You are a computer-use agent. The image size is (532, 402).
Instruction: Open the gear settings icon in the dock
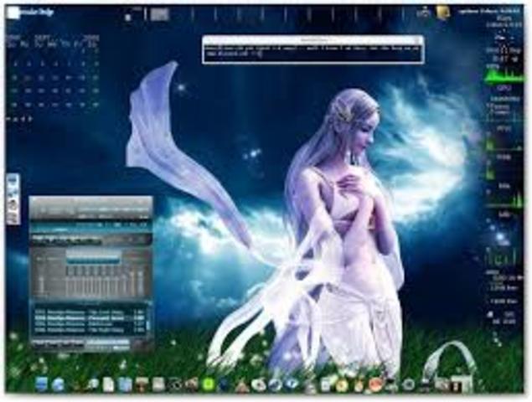click(x=409, y=385)
